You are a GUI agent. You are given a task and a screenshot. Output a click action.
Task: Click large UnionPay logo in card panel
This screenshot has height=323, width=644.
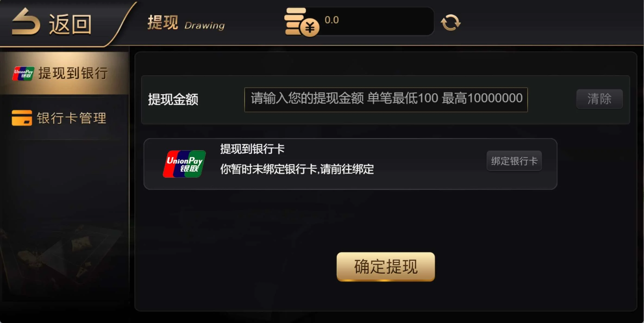pyautogui.click(x=184, y=164)
